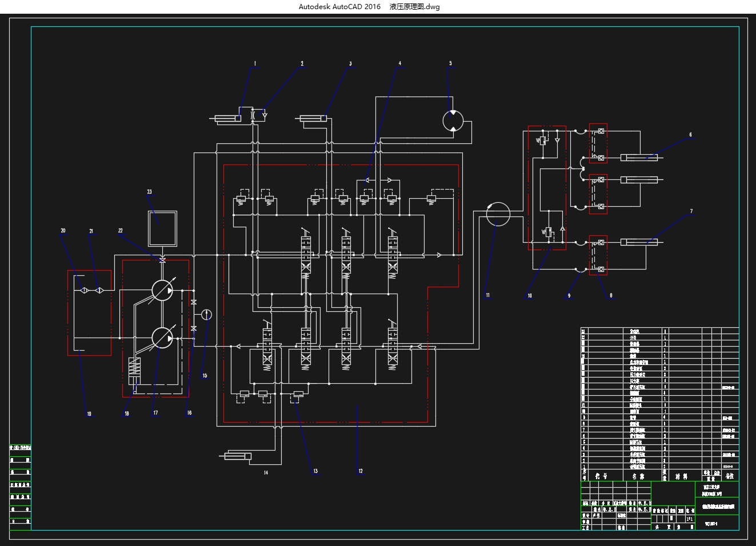This screenshot has height=546, width=756.
Task: Click the 名称 header in the parts list
Action: point(638,476)
